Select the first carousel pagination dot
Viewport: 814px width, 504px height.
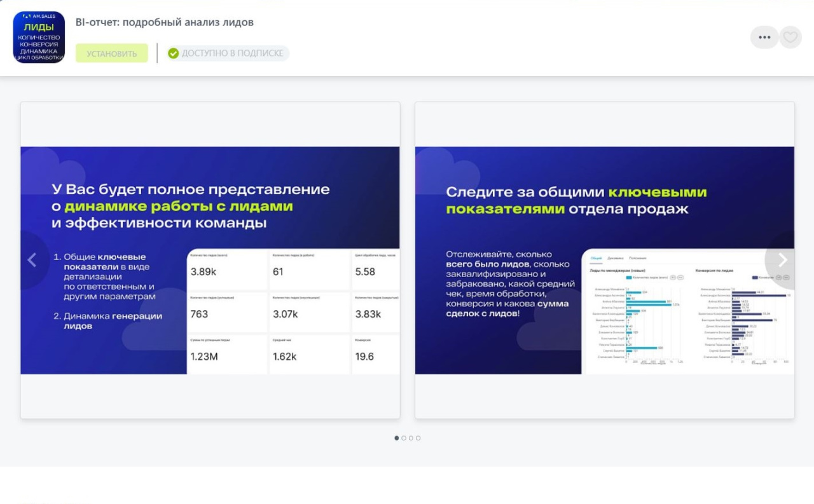pyautogui.click(x=397, y=438)
